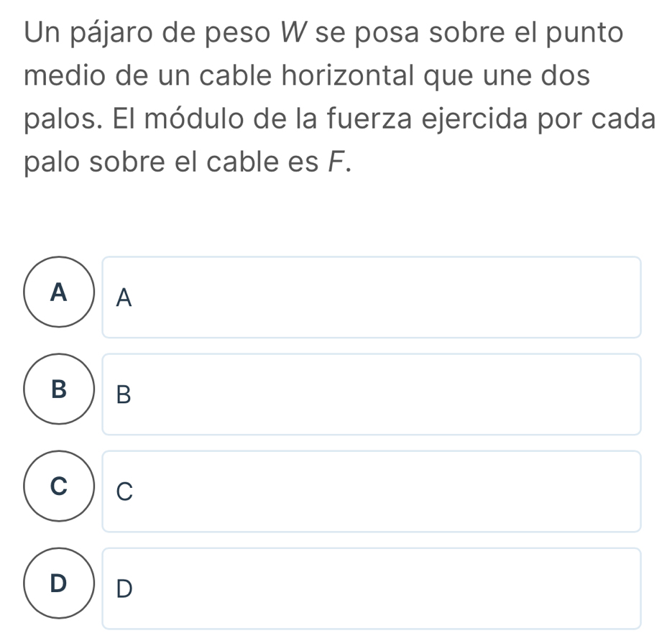Click the letter A inside the first answer box

(124, 298)
